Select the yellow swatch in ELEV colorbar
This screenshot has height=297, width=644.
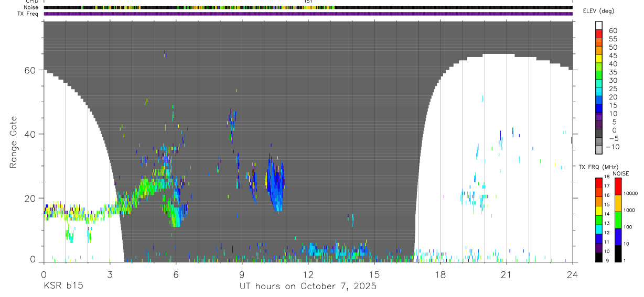(599, 59)
